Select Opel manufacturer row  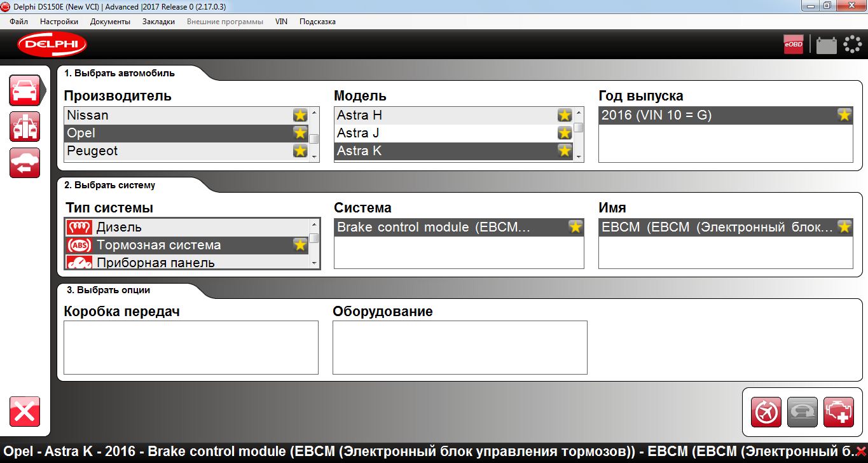(x=186, y=133)
